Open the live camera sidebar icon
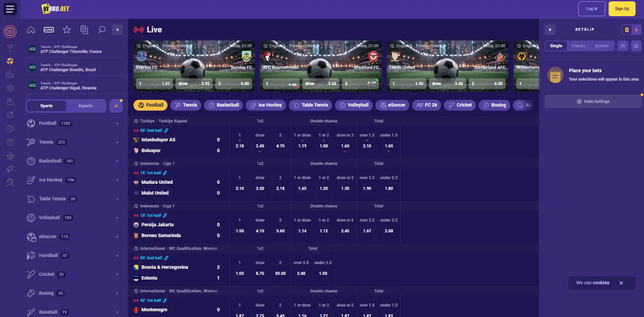This screenshot has height=317, width=644. tap(10, 75)
